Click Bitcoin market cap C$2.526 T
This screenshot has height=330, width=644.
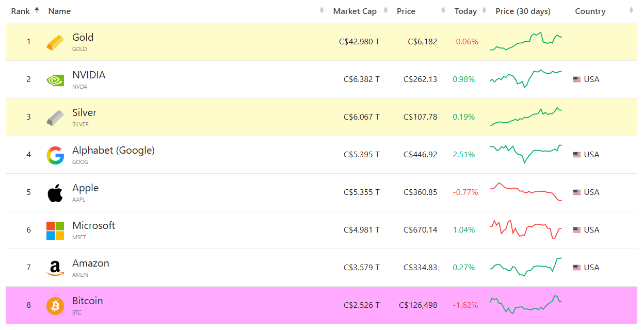(x=362, y=305)
